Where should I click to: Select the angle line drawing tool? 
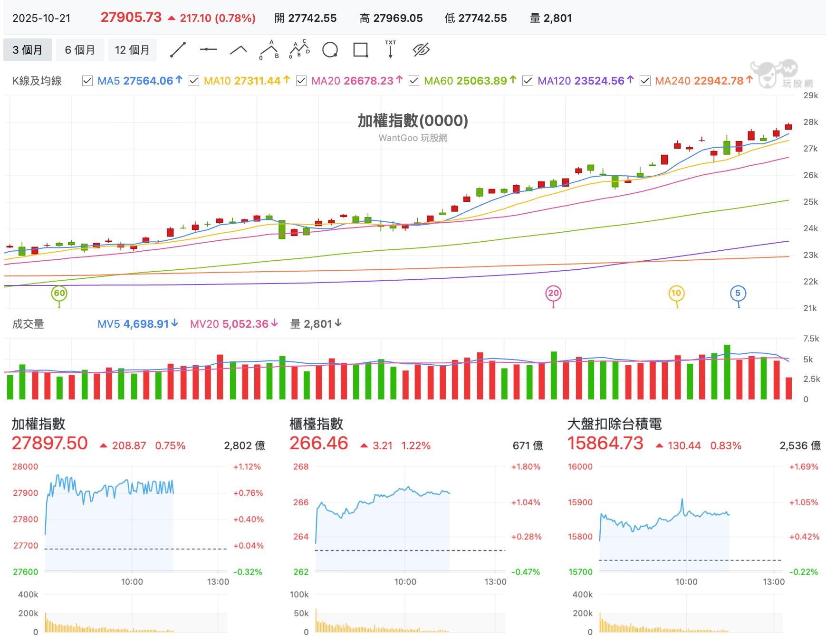(x=239, y=49)
